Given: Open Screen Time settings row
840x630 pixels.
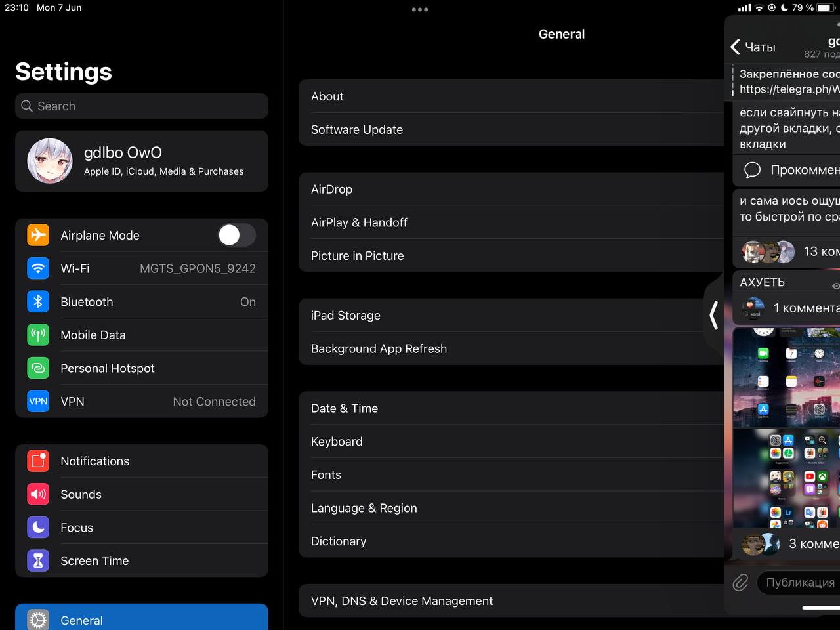Looking at the screenshot, I should [142, 561].
